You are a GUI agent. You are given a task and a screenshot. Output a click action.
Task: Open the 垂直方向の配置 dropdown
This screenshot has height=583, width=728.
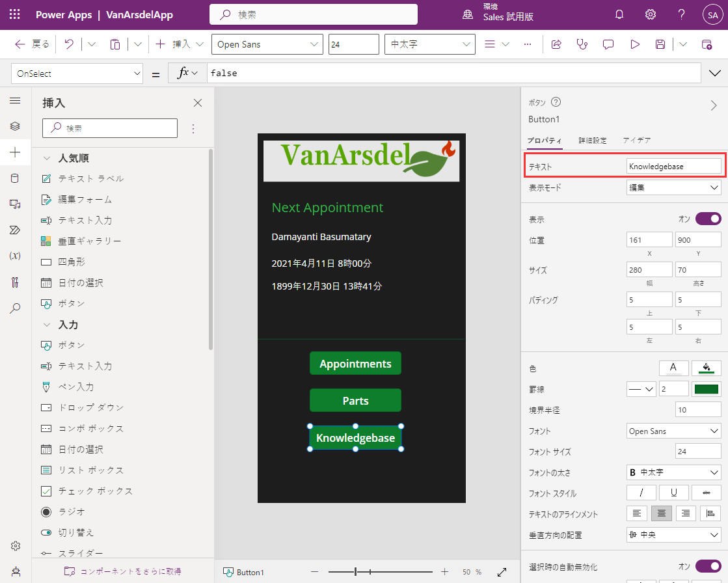pyautogui.click(x=674, y=534)
